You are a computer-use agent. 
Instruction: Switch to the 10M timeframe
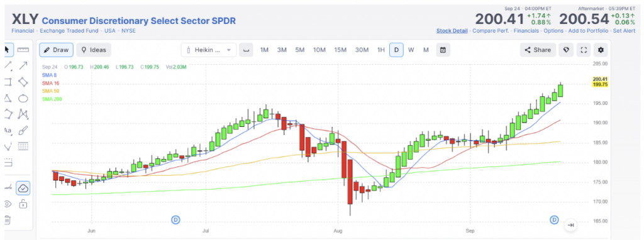point(319,50)
